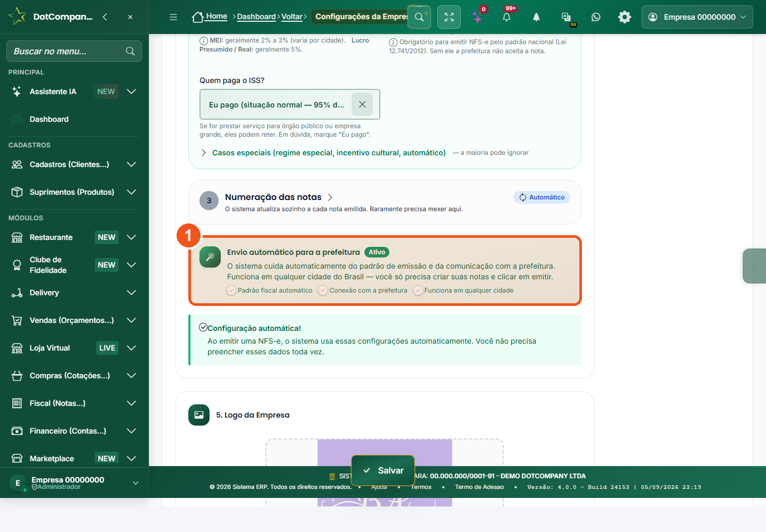Open right-edge side panel handle
Screen dimensions: 766x532
pyautogui.click(x=754, y=266)
